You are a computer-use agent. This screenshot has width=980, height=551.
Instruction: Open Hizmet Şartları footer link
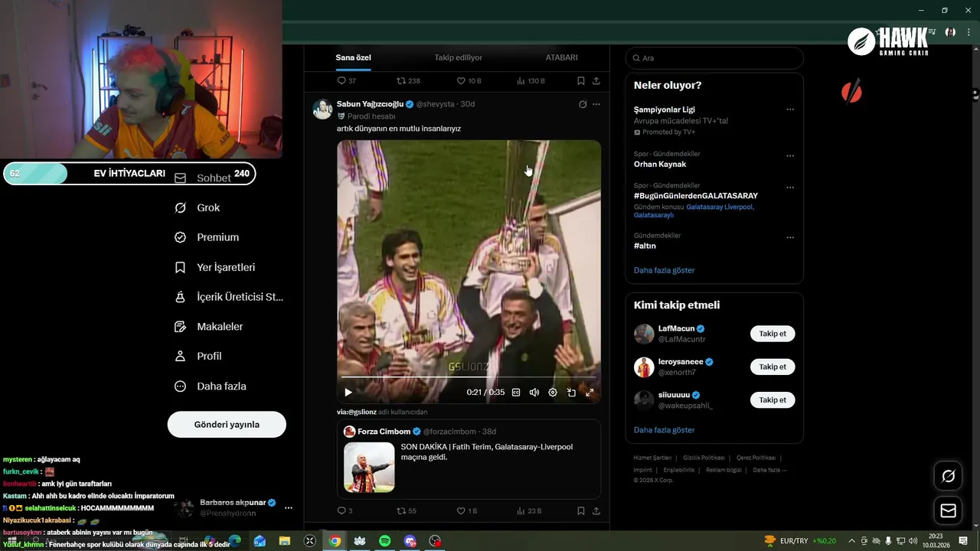(652, 458)
